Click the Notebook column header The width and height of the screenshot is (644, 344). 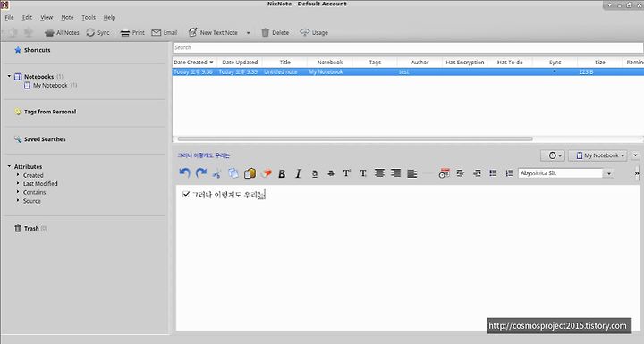pyautogui.click(x=330, y=63)
